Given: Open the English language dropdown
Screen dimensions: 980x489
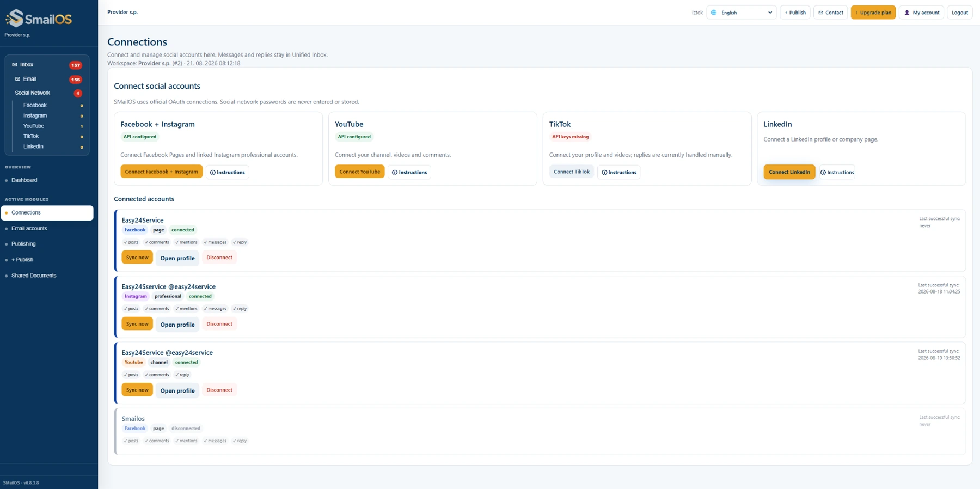Looking at the screenshot, I should coord(741,13).
